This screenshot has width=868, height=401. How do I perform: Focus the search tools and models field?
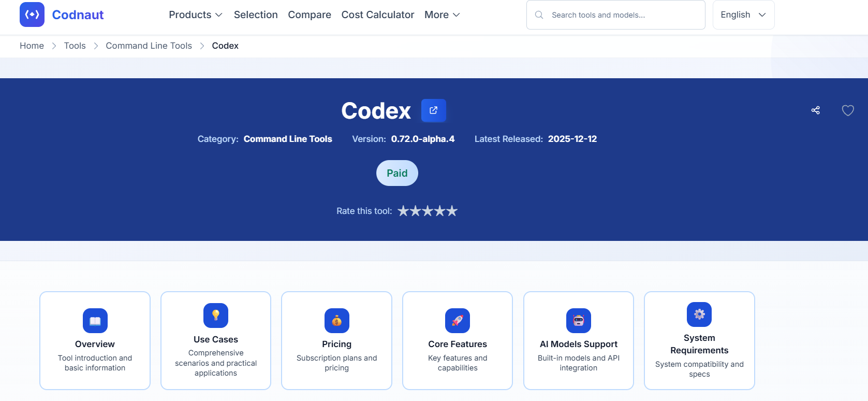point(616,15)
